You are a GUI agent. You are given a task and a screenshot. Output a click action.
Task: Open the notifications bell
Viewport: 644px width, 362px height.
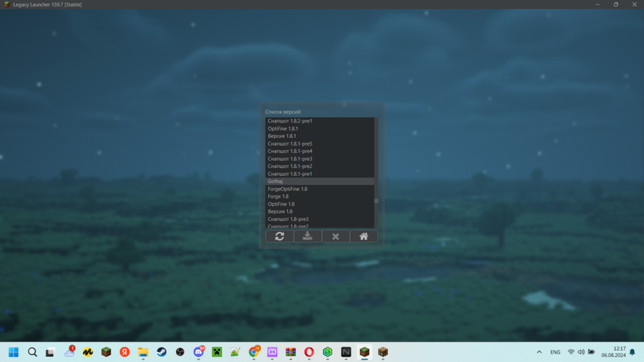tap(632, 352)
